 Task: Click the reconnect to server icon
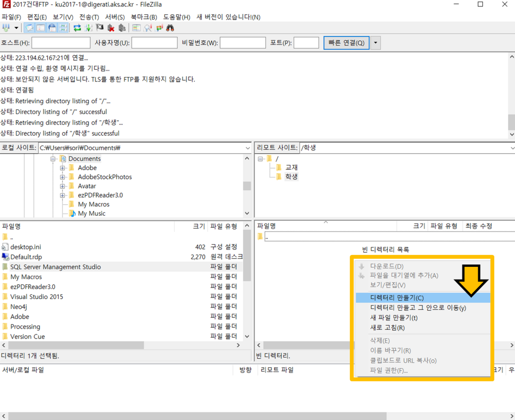pyautogui.click(x=122, y=28)
